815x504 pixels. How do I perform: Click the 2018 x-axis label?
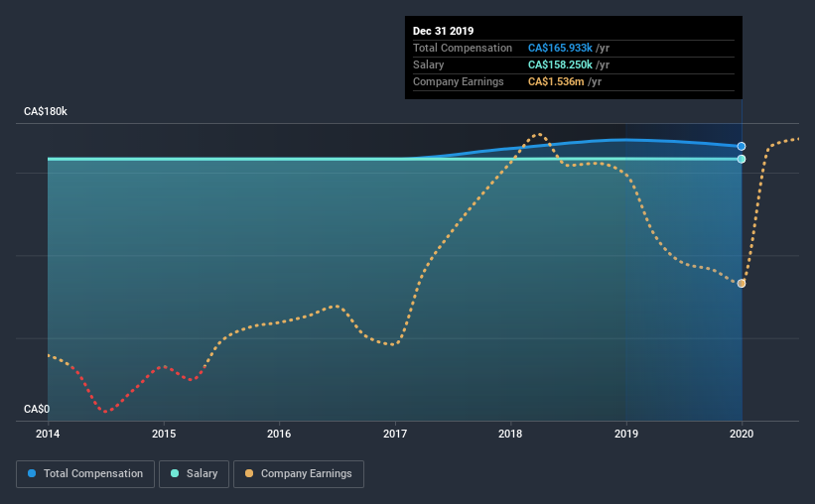point(510,434)
